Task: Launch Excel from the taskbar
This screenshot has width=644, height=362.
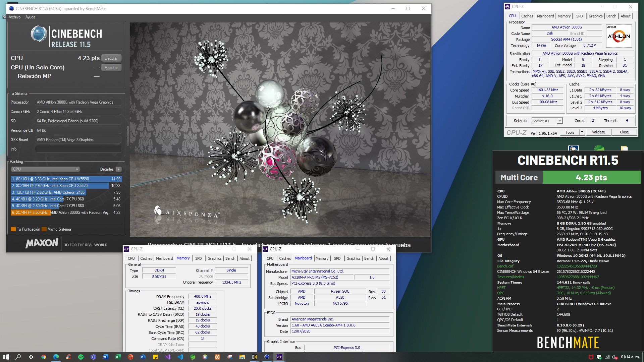Action: coord(118,357)
